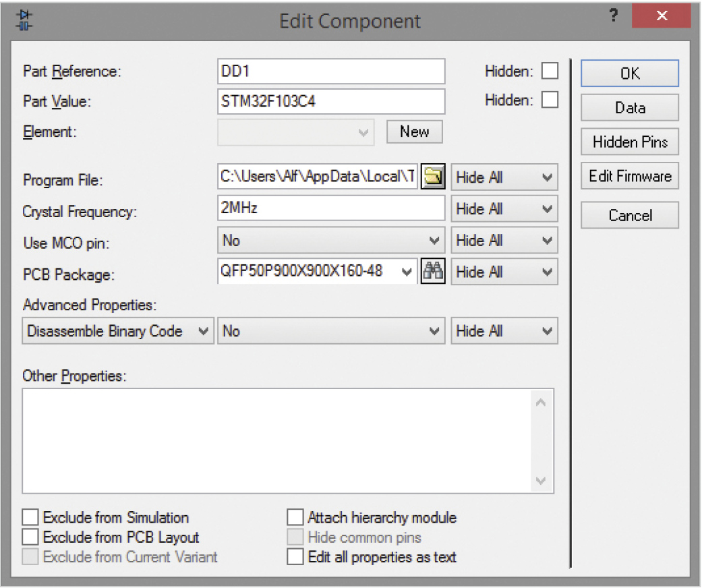Open Use MCO pin visibility Hide All dropdown
The width and height of the screenshot is (702, 588).
[x=504, y=241]
